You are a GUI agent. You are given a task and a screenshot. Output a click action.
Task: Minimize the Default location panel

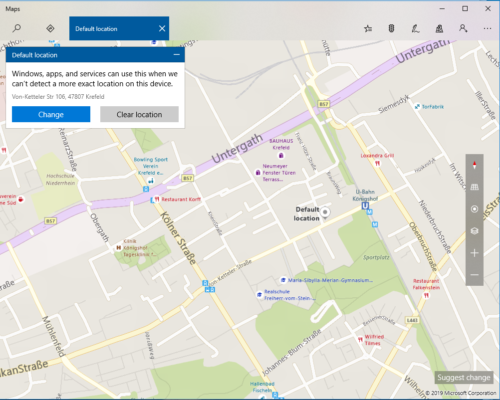point(176,55)
